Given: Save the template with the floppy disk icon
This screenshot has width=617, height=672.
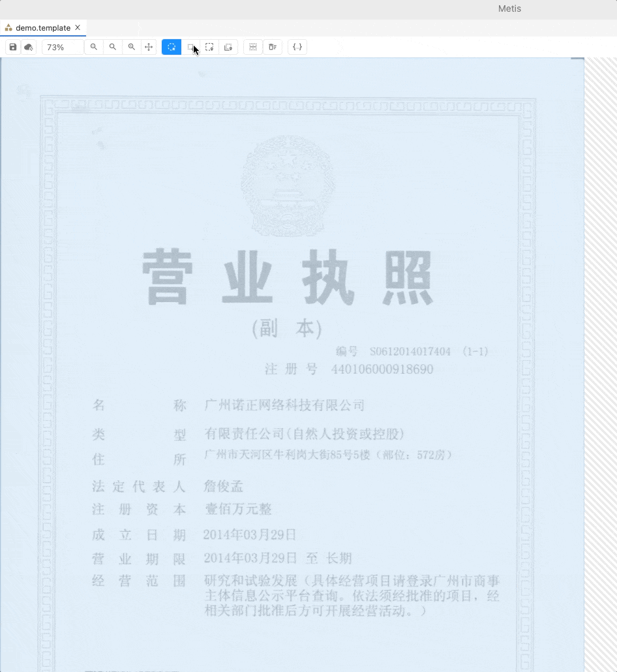Looking at the screenshot, I should click(x=13, y=47).
